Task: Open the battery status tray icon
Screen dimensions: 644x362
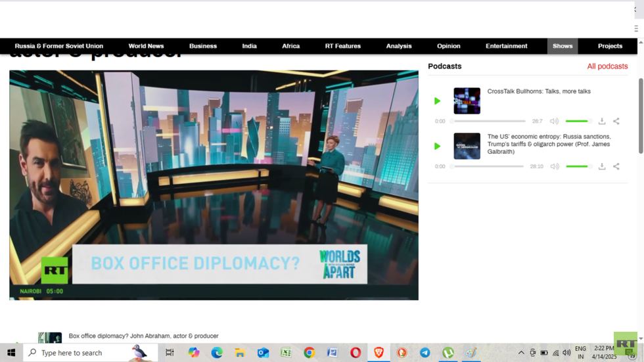Action: click(544, 353)
